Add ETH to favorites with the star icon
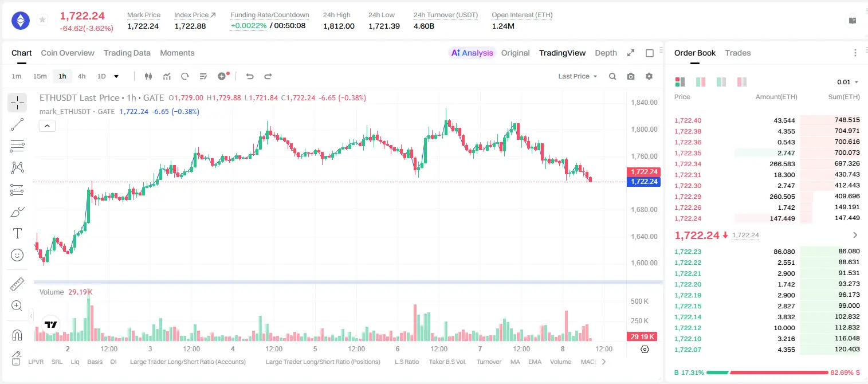The height and width of the screenshot is (384, 868). [42, 20]
